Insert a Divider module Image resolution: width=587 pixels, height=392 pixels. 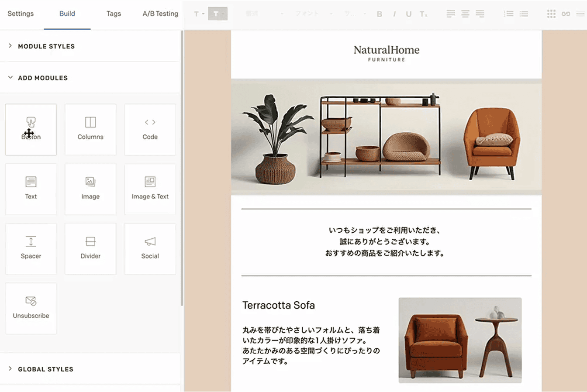[90, 248]
